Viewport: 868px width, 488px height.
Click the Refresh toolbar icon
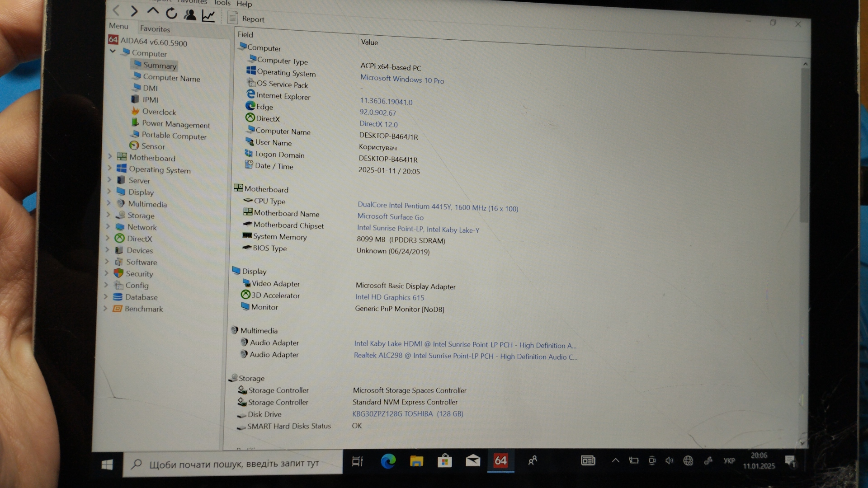tap(171, 14)
